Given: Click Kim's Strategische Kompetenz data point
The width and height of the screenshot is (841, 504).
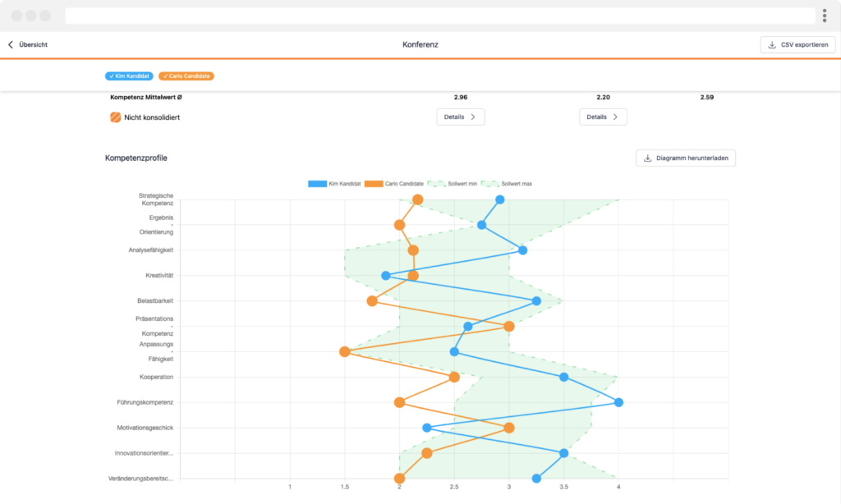Looking at the screenshot, I should 500,199.
